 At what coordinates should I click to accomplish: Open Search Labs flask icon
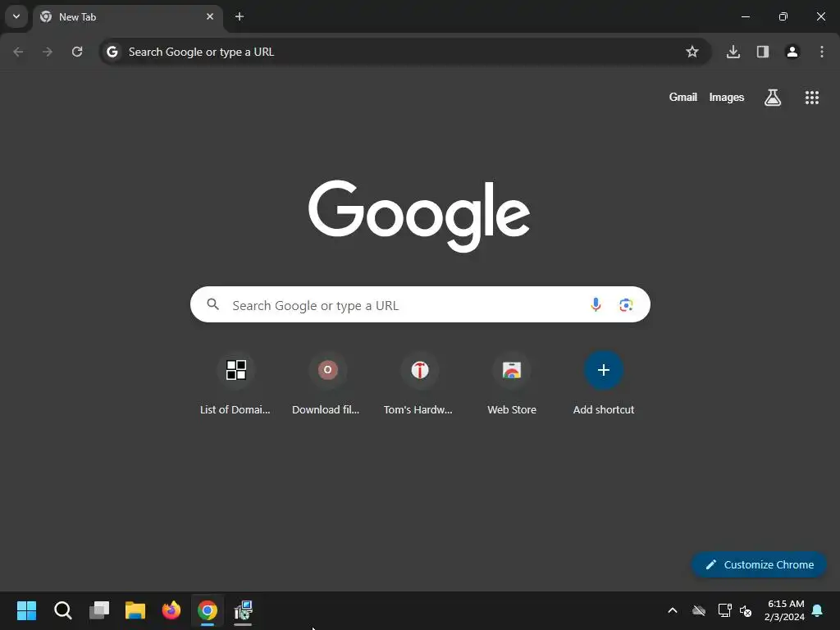(x=773, y=98)
